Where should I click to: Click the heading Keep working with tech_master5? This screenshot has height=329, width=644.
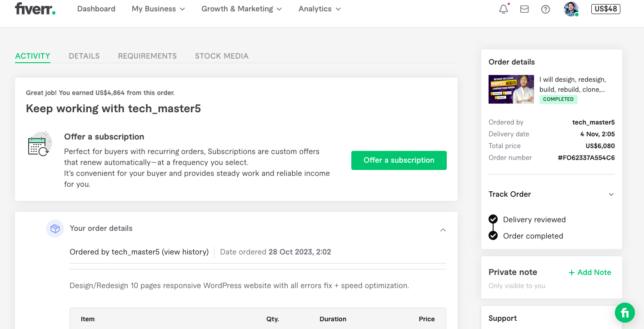point(114,109)
